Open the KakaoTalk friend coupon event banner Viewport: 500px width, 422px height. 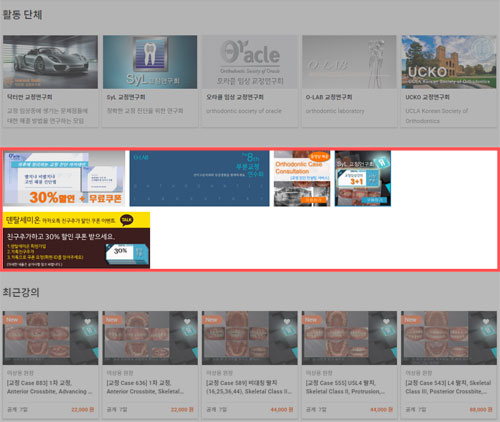pos(76,240)
